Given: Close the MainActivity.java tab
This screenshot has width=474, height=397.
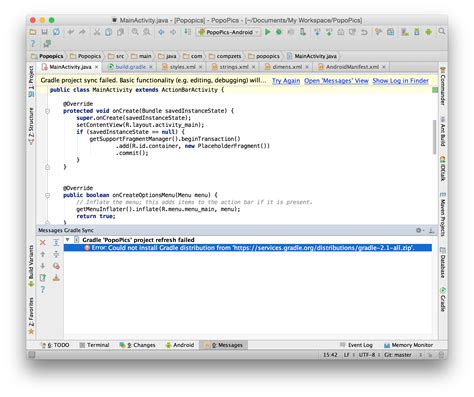Looking at the screenshot, I should click(x=97, y=67).
